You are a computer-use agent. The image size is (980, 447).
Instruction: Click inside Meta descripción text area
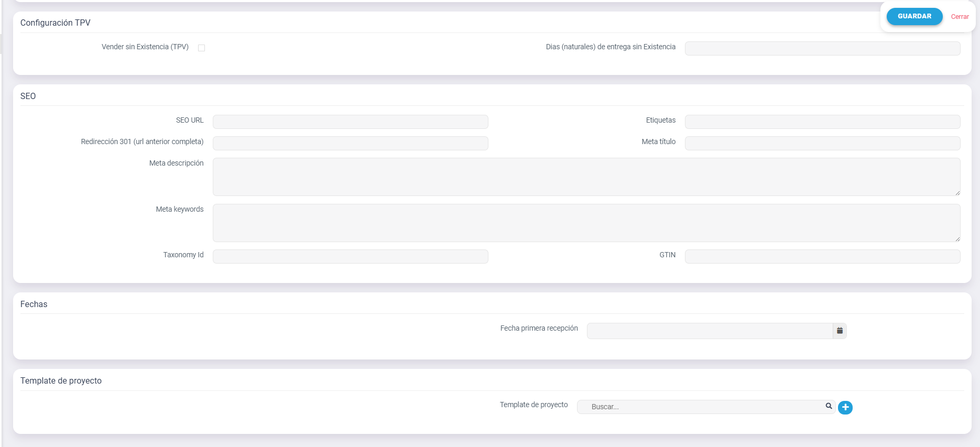coord(586,177)
